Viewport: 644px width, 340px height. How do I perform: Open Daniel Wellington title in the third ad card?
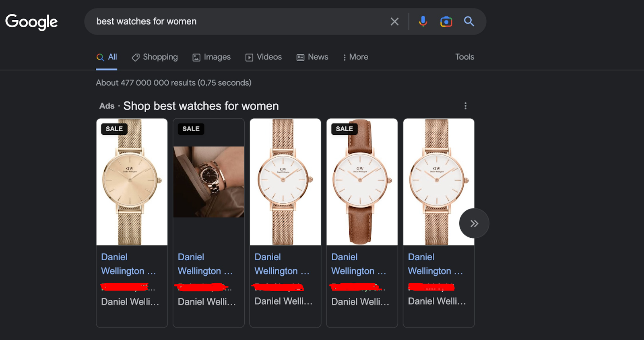[x=282, y=264]
